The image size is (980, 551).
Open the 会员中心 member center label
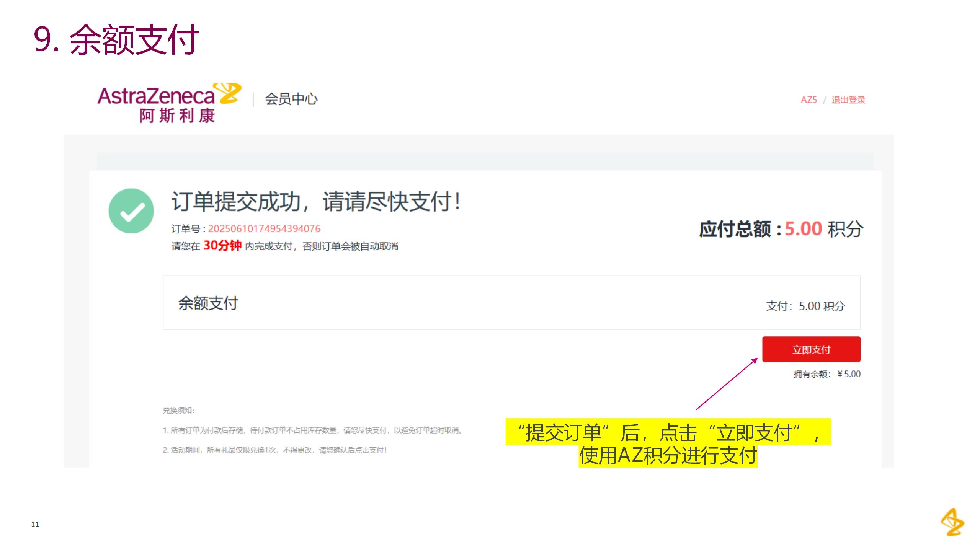click(x=291, y=99)
